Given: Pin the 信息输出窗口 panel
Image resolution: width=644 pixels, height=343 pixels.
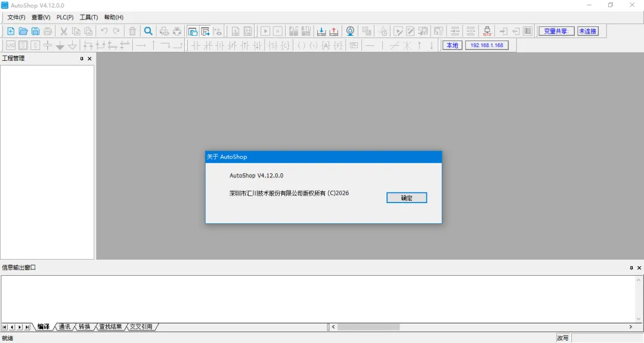Looking at the screenshot, I should 631,268.
